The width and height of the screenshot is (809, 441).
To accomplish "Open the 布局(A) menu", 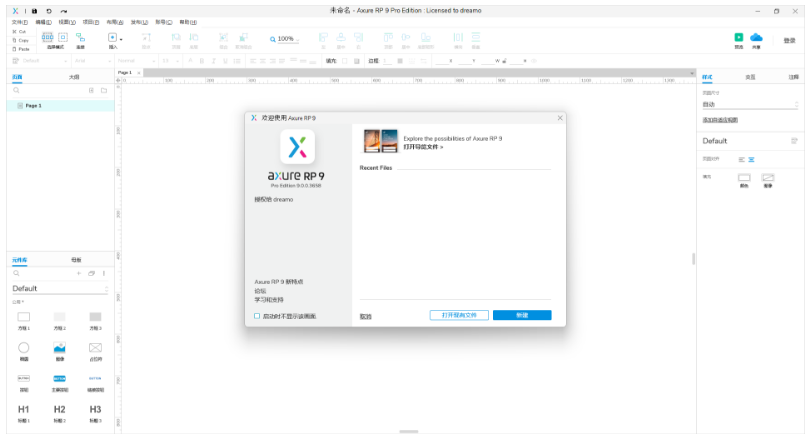I will (x=115, y=22).
